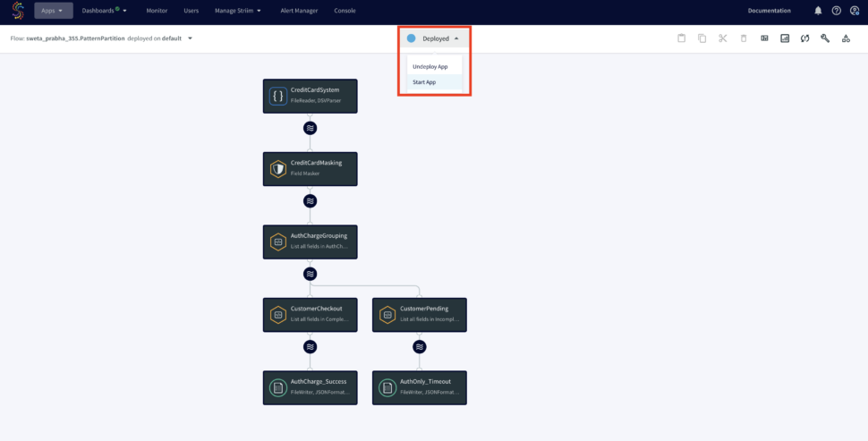Expand the Apps dropdown menu
The height and width of the screenshot is (441, 868).
[53, 11]
